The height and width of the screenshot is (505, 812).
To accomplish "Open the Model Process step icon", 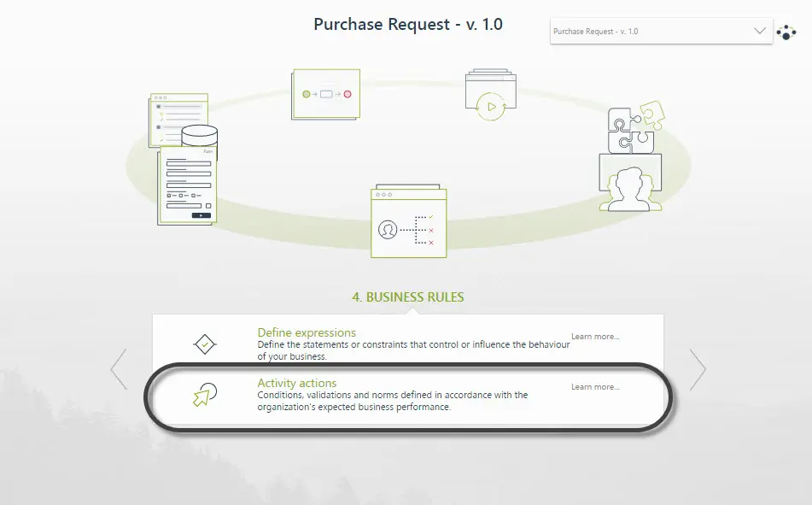I will coord(325,94).
